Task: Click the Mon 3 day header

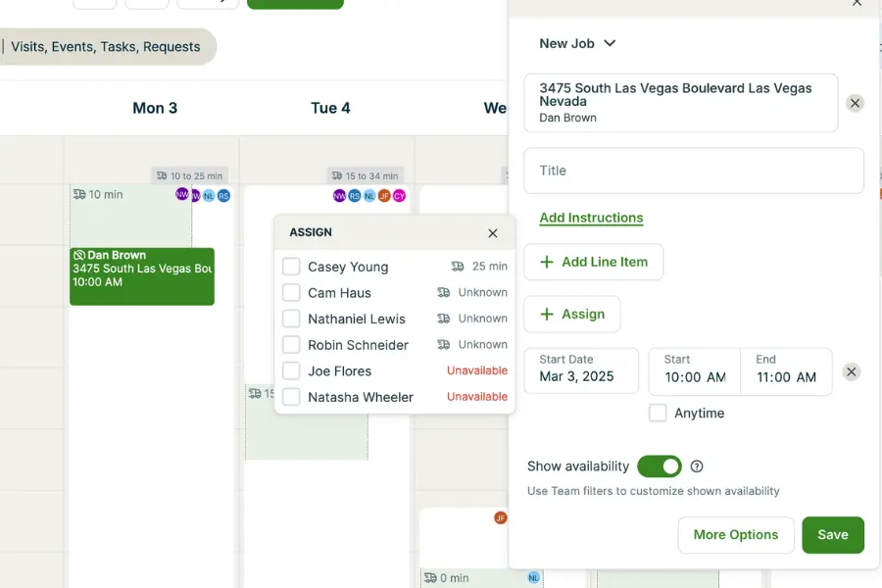Action: [155, 108]
